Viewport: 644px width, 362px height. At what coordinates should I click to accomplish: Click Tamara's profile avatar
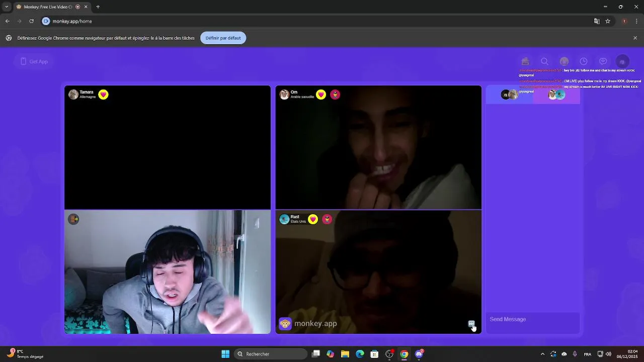[x=73, y=95]
